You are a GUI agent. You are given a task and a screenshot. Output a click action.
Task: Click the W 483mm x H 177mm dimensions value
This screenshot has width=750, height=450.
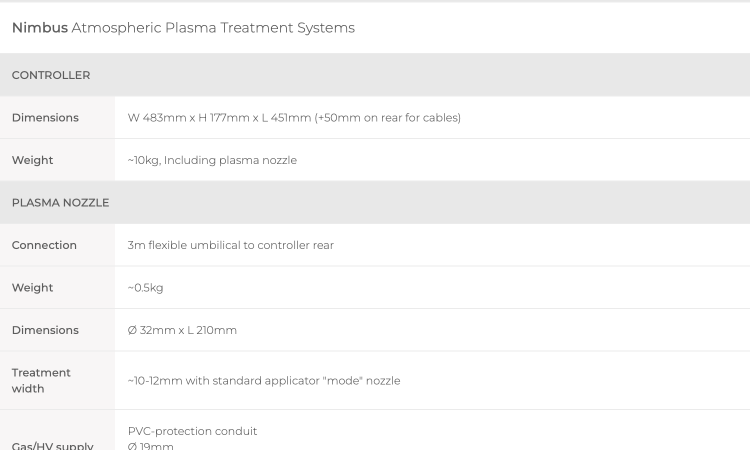coord(294,118)
